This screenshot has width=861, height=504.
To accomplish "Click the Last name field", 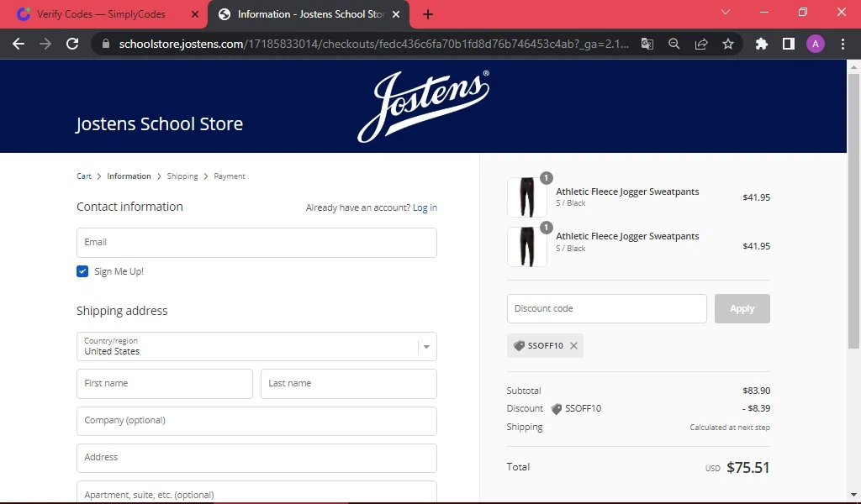I will (349, 383).
